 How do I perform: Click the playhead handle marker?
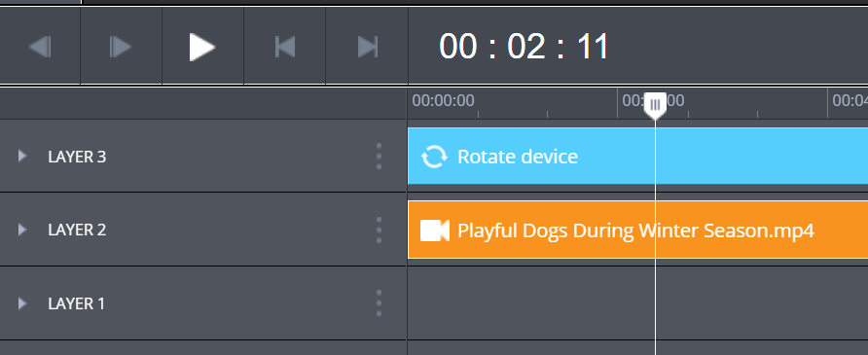pos(656,105)
